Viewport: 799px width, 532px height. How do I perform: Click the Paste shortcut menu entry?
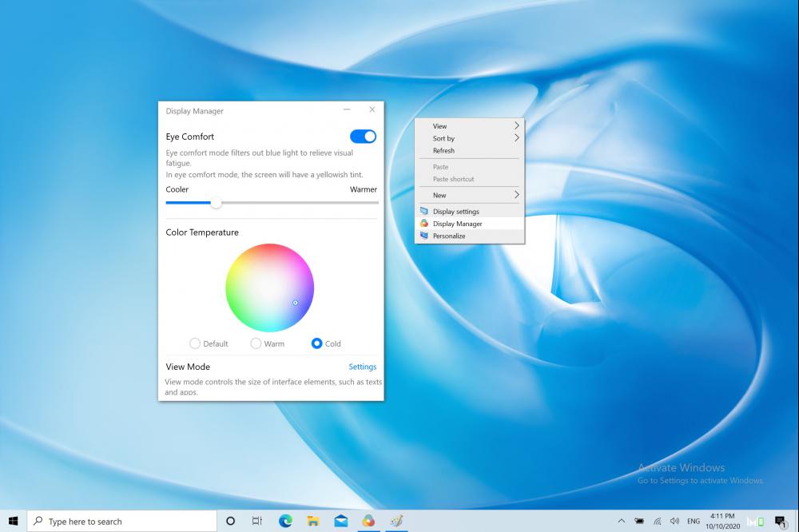click(469, 179)
